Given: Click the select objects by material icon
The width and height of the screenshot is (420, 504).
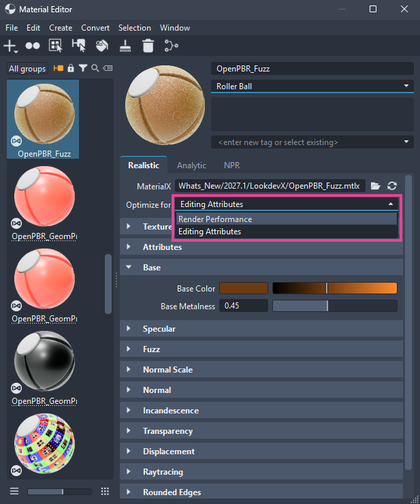Looking at the screenshot, I should 55,46.
